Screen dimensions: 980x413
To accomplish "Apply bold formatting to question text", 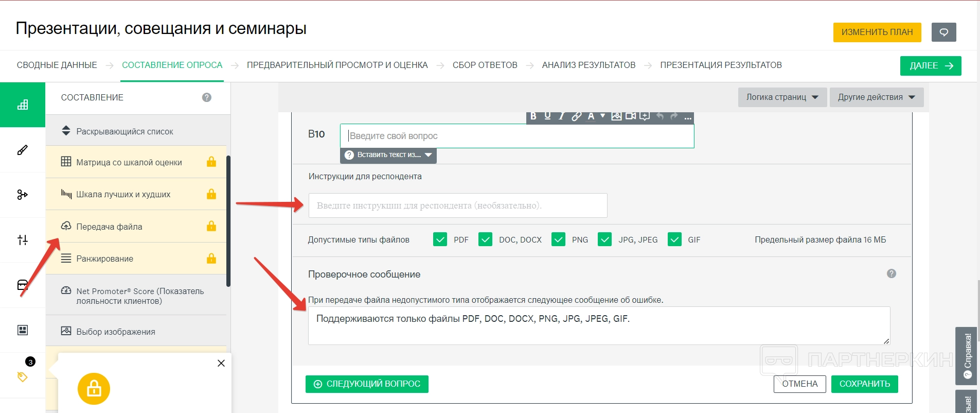I will point(533,116).
